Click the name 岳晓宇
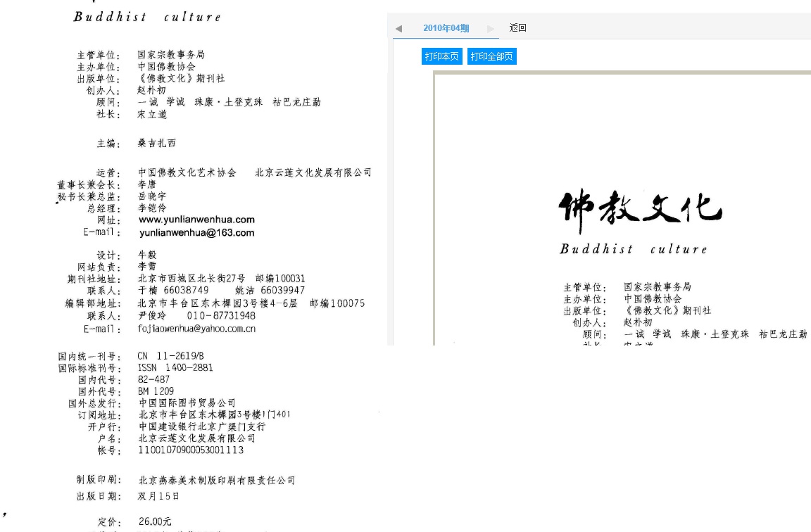The width and height of the screenshot is (811, 532). 152,196
